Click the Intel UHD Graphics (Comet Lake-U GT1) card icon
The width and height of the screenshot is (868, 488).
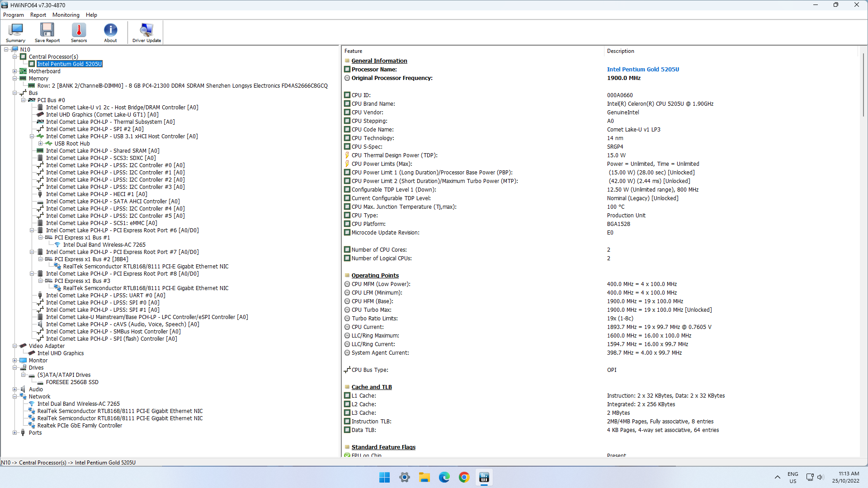pos(40,115)
